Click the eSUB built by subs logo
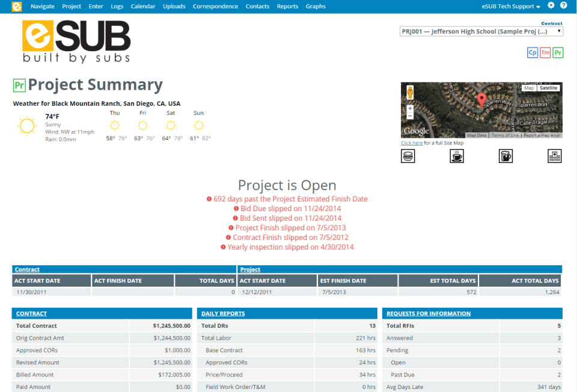 [x=76, y=40]
